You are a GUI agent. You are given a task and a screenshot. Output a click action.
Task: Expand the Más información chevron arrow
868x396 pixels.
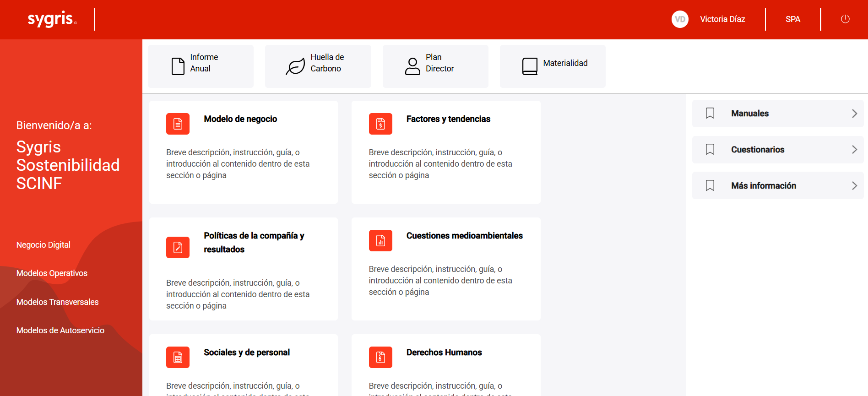[x=854, y=185]
